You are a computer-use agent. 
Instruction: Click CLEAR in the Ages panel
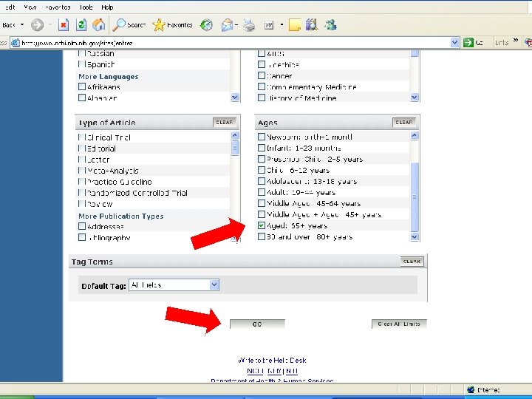point(403,122)
